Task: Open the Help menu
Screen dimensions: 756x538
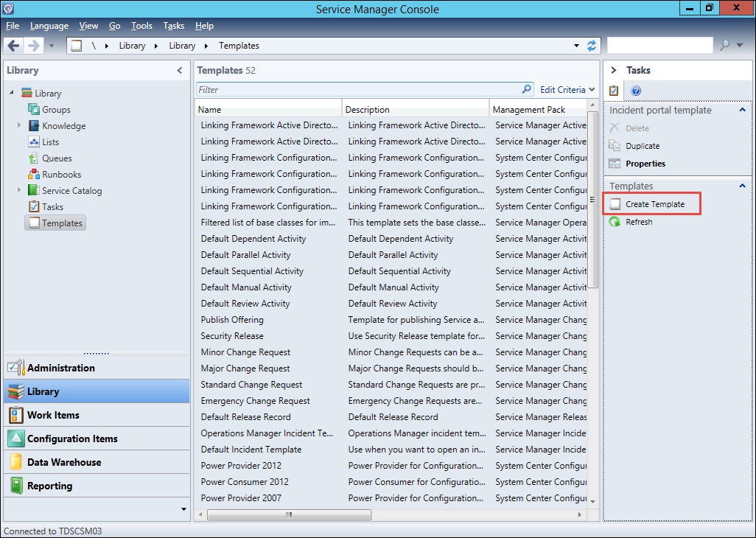Action: [x=204, y=26]
